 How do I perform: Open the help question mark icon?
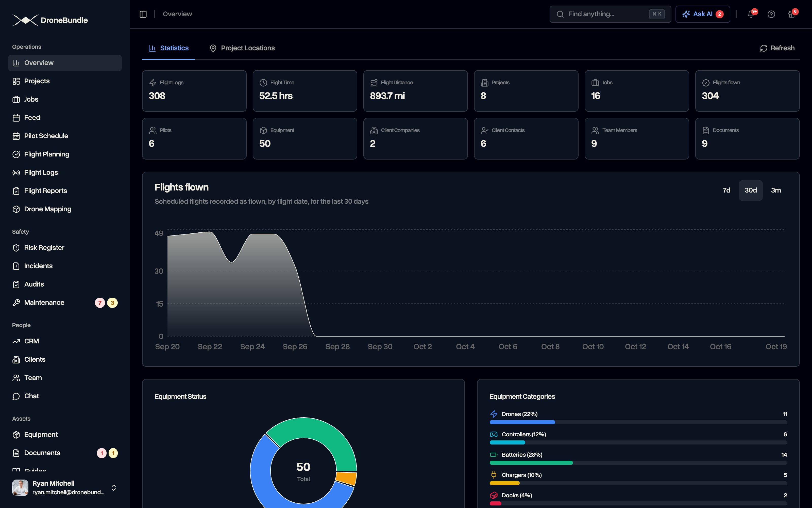point(771,14)
